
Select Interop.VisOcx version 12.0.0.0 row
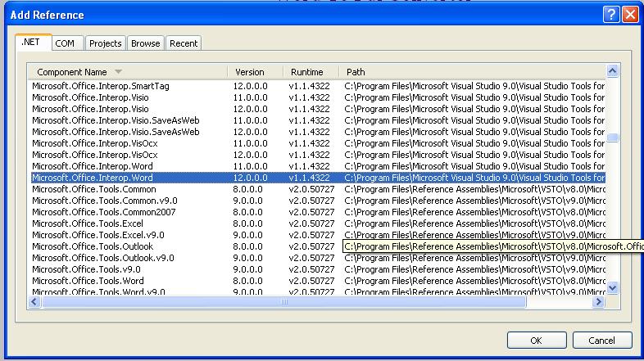(x=317, y=155)
